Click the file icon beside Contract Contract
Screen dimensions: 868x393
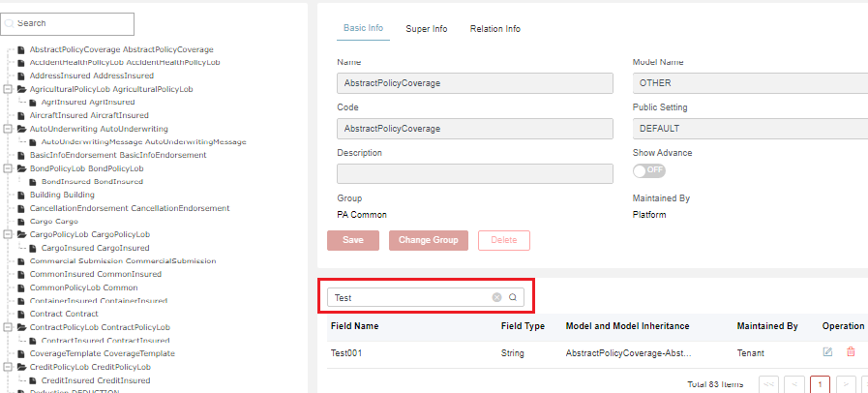[x=21, y=314]
